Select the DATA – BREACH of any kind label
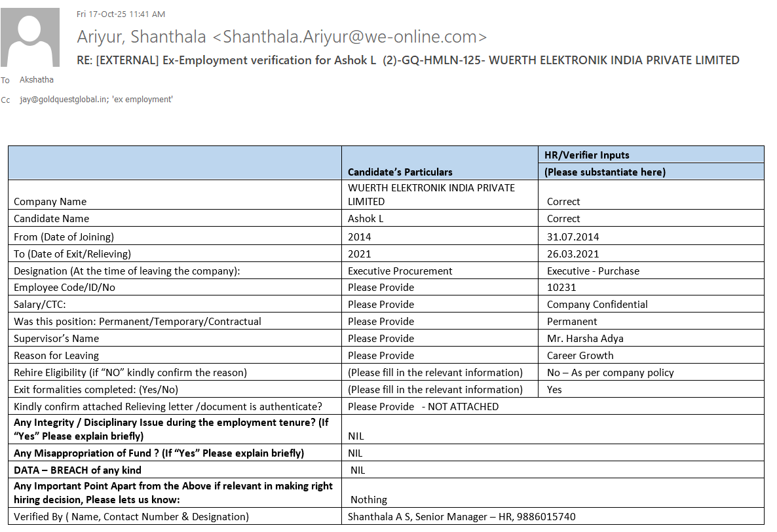The image size is (777, 532). coord(78,470)
